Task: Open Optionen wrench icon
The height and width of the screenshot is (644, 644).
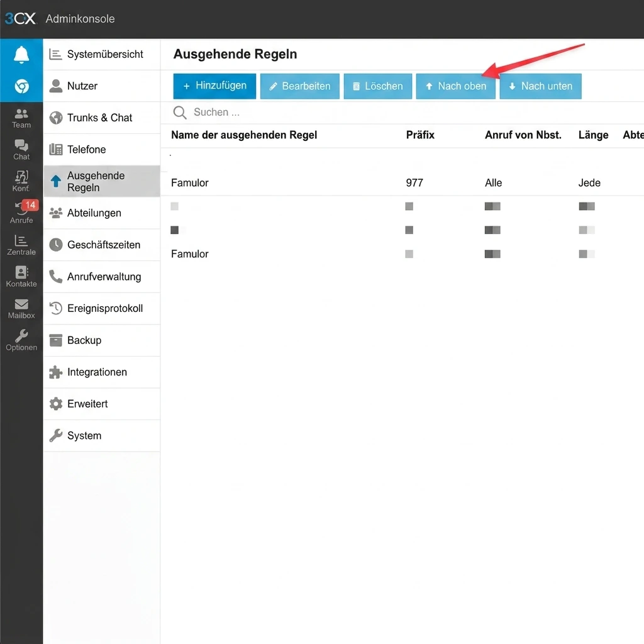Action: pyautogui.click(x=21, y=340)
